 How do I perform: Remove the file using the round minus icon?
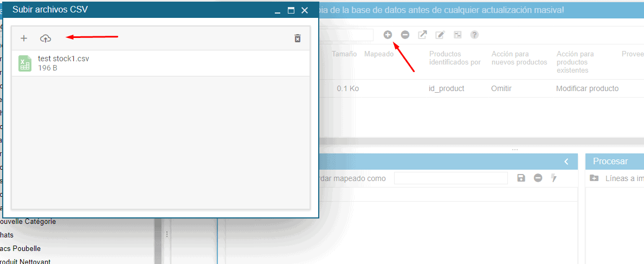point(405,35)
